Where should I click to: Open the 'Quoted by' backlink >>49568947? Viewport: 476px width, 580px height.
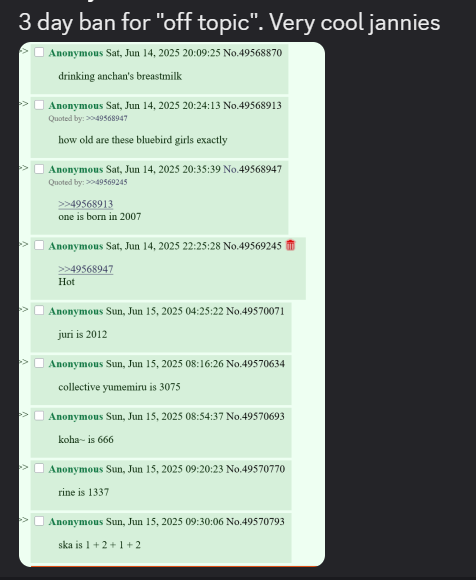pyautogui.click(x=107, y=118)
